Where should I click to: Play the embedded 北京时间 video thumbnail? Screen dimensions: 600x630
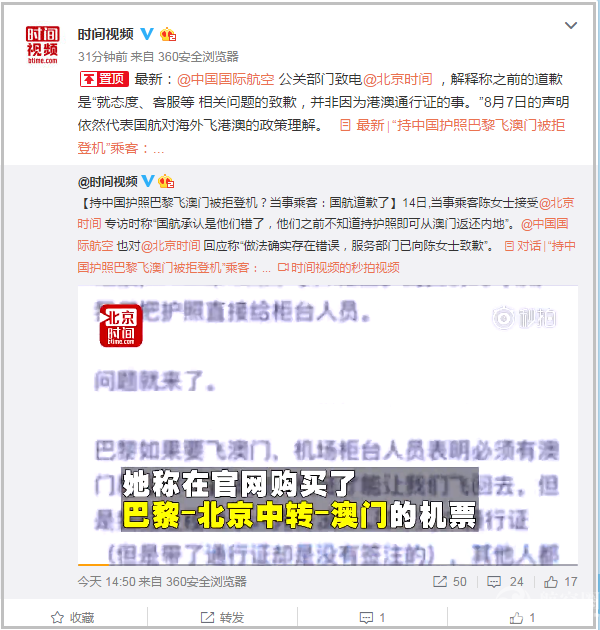328,424
